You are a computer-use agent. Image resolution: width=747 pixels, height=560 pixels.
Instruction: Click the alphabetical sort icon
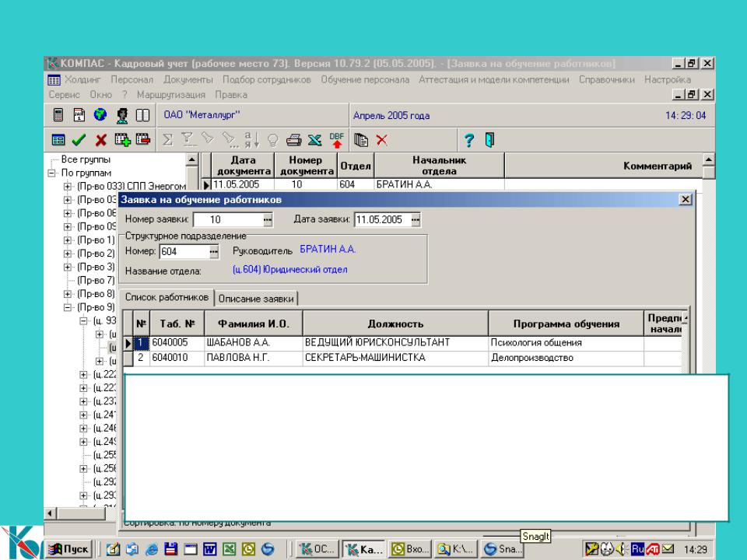click(251, 139)
